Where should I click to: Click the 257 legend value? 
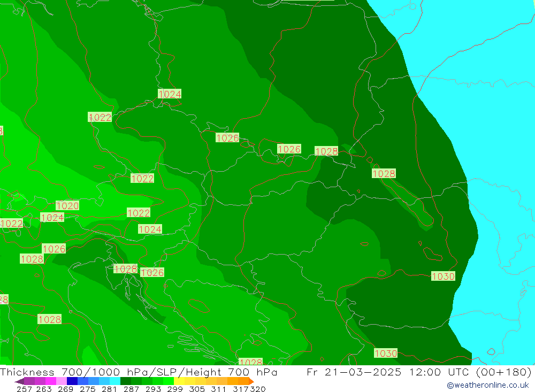pos(24,389)
